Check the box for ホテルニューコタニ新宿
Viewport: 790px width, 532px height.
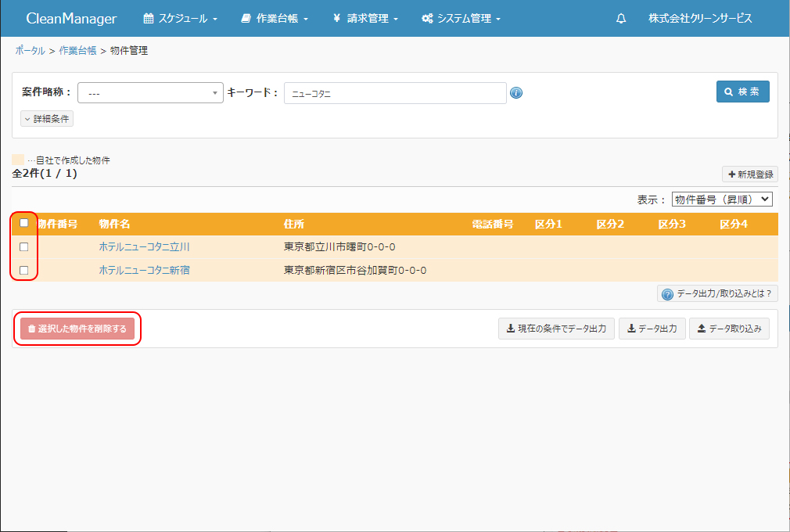coord(24,270)
